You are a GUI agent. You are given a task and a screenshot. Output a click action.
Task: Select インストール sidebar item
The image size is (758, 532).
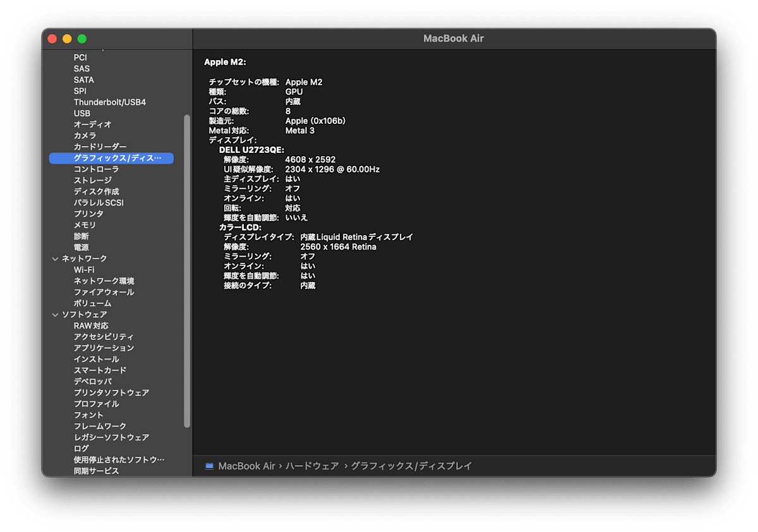click(96, 359)
